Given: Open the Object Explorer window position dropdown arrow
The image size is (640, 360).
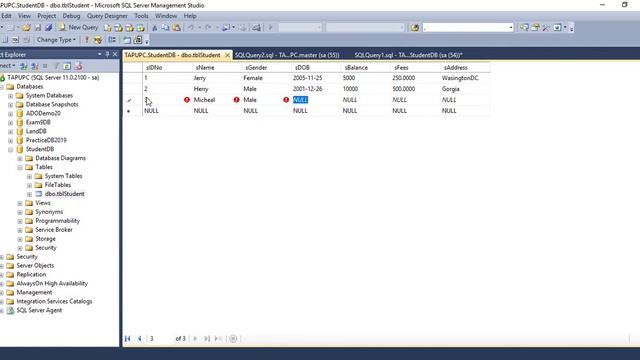Looking at the screenshot, I should point(100,54).
